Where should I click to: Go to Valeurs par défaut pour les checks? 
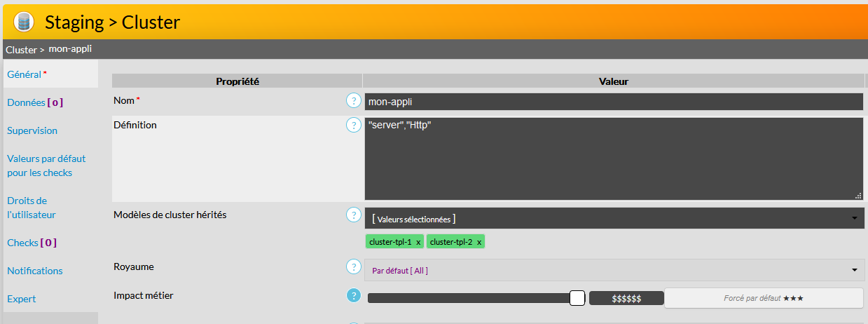tap(46, 166)
